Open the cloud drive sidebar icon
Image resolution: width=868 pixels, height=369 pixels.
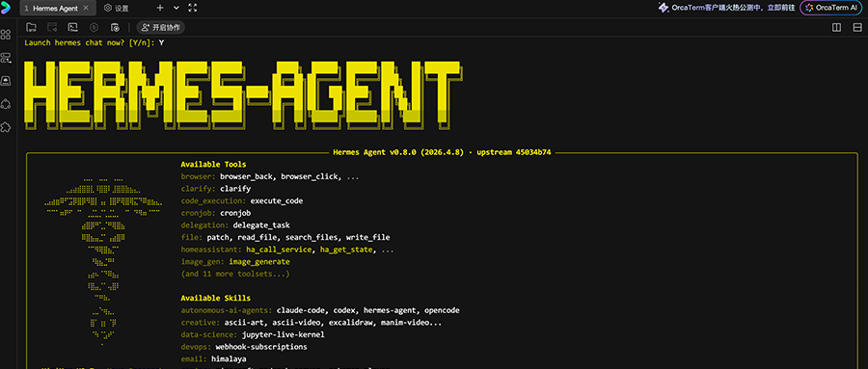click(6, 81)
